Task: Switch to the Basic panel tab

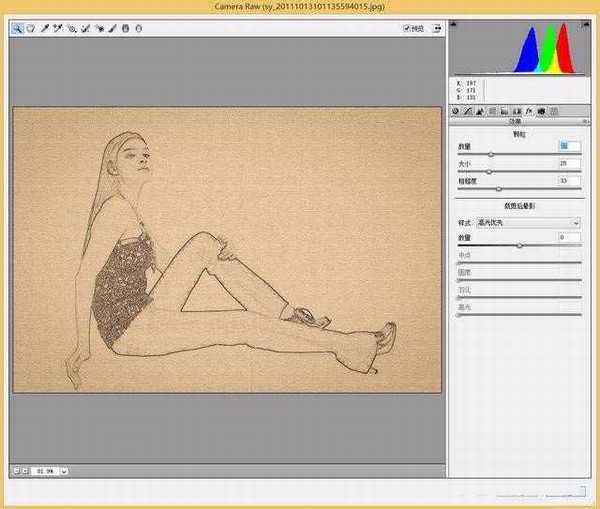Action: [x=456, y=112]
